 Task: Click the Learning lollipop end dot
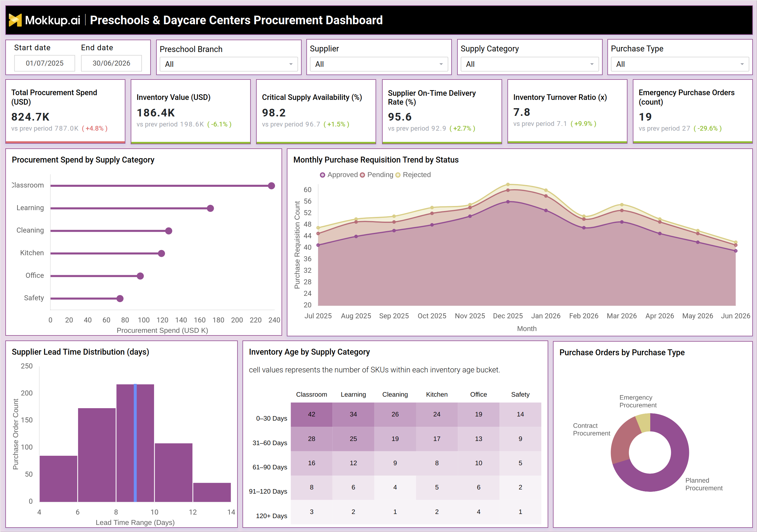pos(210,208)
